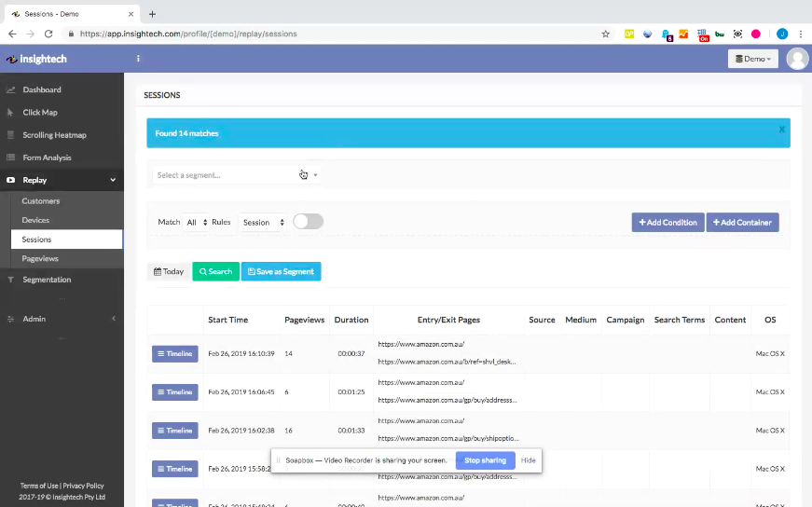Screen dimensions: 812x507
Task: Open the Demo profile dropdown
Action: 753,59
